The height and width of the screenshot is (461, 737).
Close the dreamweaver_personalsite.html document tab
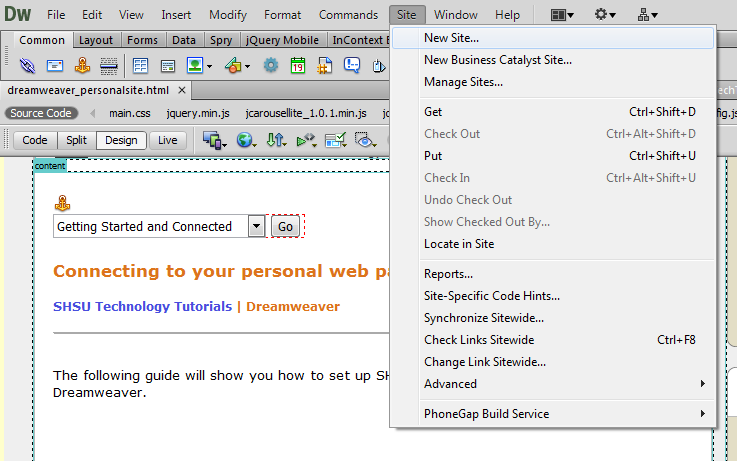point(182,90)
